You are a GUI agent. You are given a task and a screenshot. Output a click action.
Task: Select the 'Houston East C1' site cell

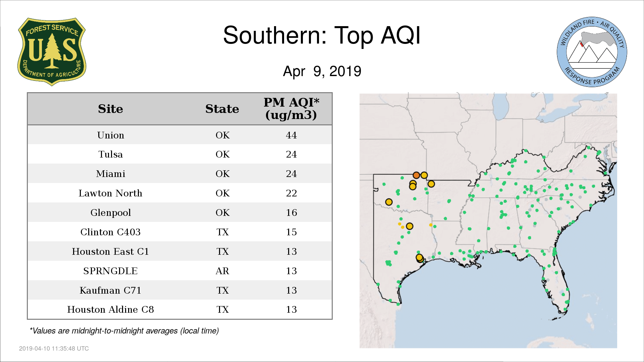110,251
